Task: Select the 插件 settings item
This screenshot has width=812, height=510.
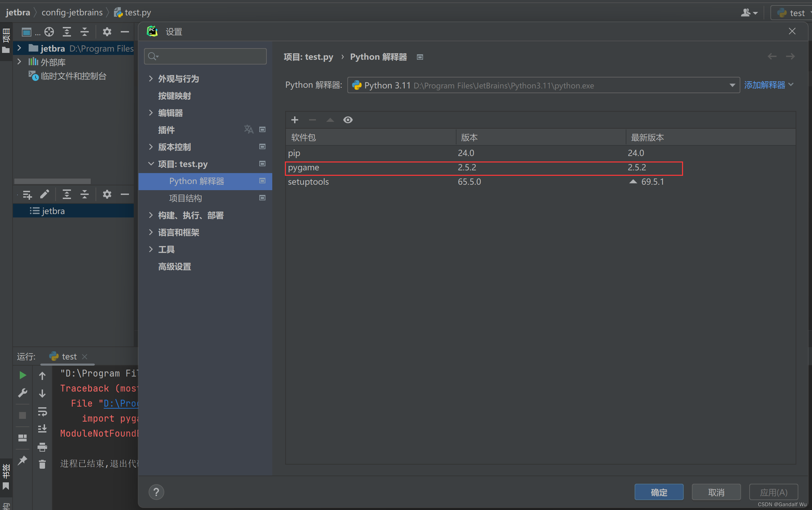Action: click(166, 130)
